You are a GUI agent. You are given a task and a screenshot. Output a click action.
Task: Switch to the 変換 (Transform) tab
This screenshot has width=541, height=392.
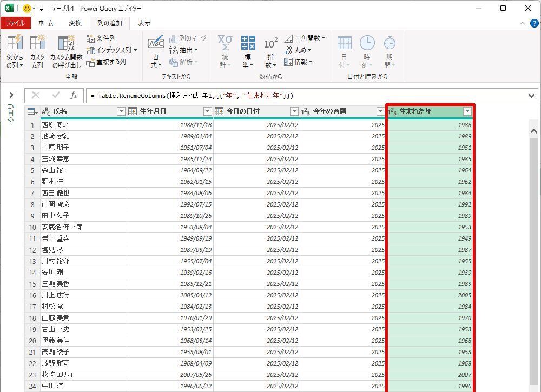pyautogui.click(x=75, y=23)
